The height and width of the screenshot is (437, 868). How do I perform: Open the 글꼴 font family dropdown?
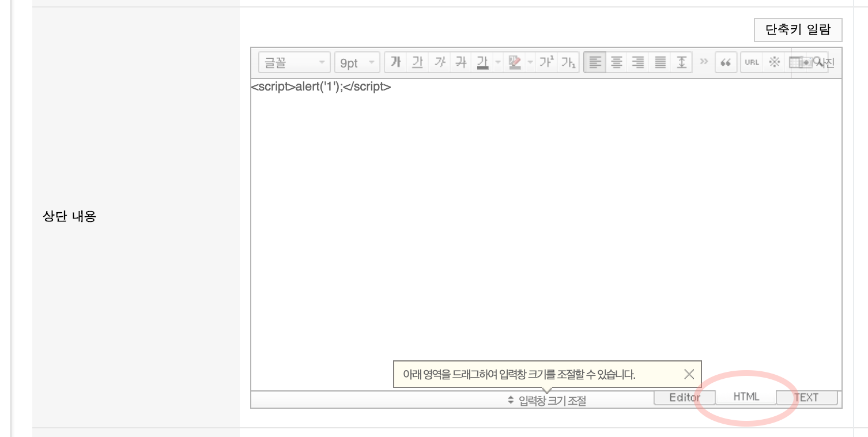pyautogui.click(x=295, y=63)
